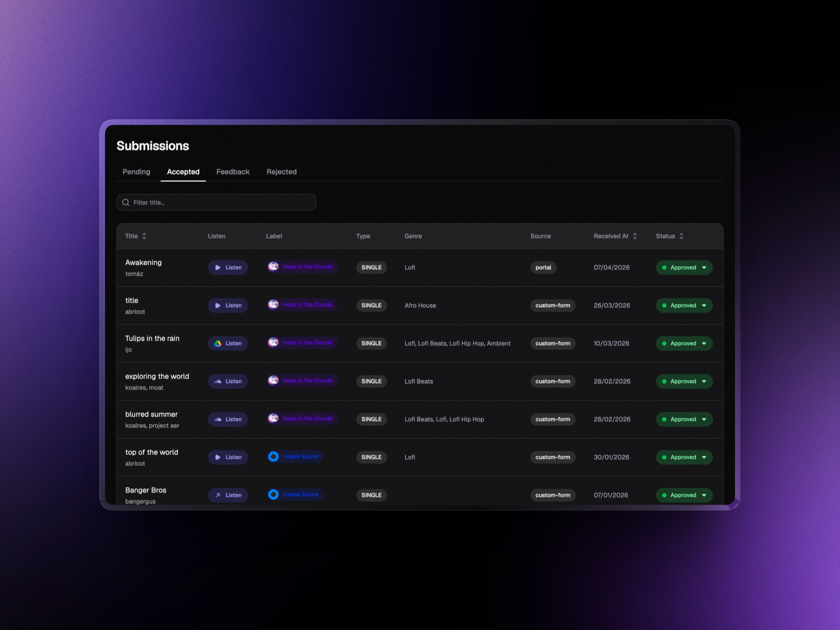Focus the Filter title search field
The image size is (840, 630).
216,203
